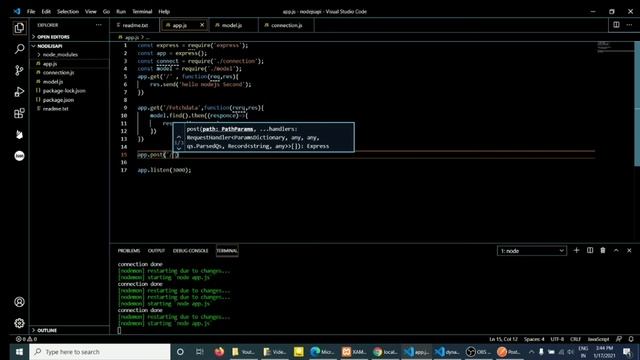640x360 pixels.
Task: Click the Ln 15, Col 12 status item
Action: (504, 339)
